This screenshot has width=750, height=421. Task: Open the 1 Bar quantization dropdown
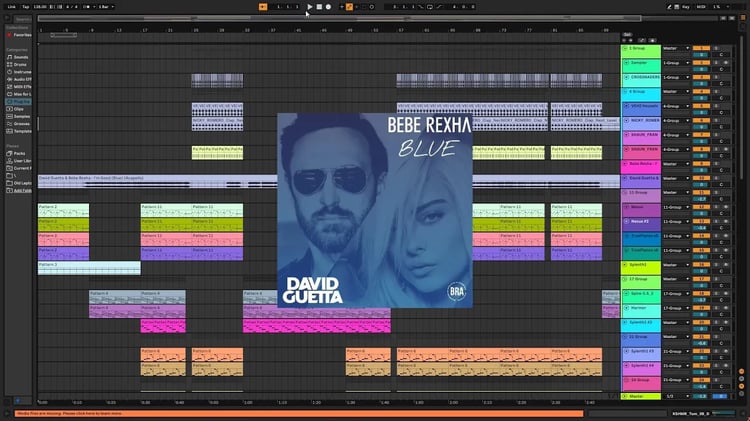pyautogui.click(x=106, y=7)
